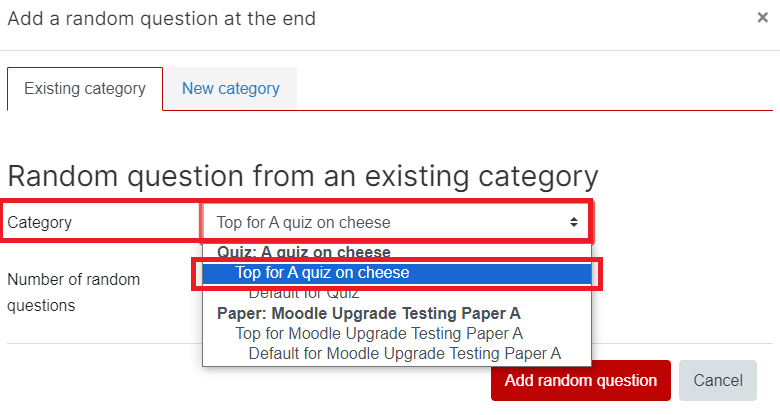This screenshot has height=415, width=780.
Task: Click Random question from an existing category heading
Action: coord(303,176)
